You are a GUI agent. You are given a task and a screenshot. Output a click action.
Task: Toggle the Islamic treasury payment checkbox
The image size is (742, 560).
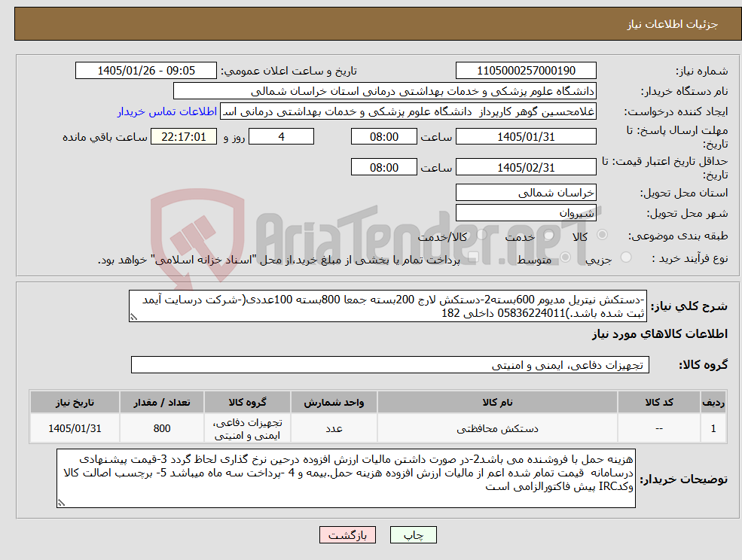tap(473, 257)
